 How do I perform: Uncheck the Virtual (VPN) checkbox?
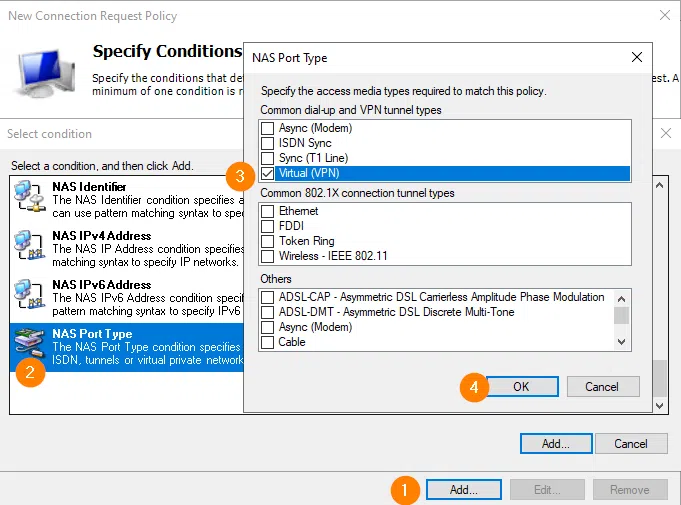coord(267,173)
